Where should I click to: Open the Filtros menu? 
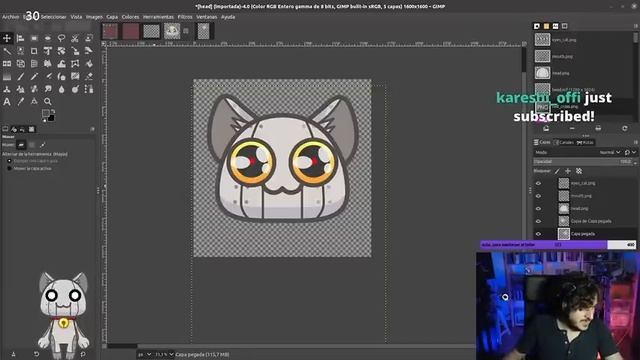(x=185, y=17)
